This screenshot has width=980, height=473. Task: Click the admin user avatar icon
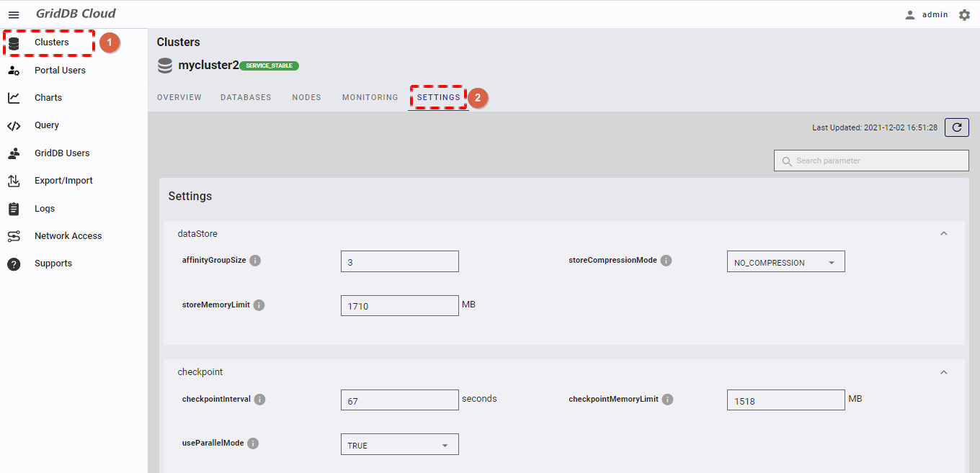coord(910,14)
